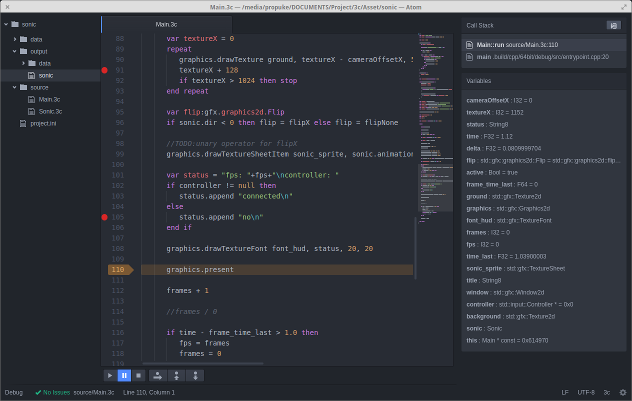
Task: Stop the debug session
Action: (x=138, y=376)
